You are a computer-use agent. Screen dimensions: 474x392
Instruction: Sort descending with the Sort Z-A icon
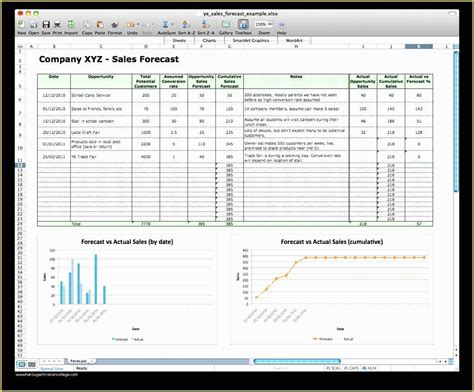pyautogui.click(x=205, y=24)
